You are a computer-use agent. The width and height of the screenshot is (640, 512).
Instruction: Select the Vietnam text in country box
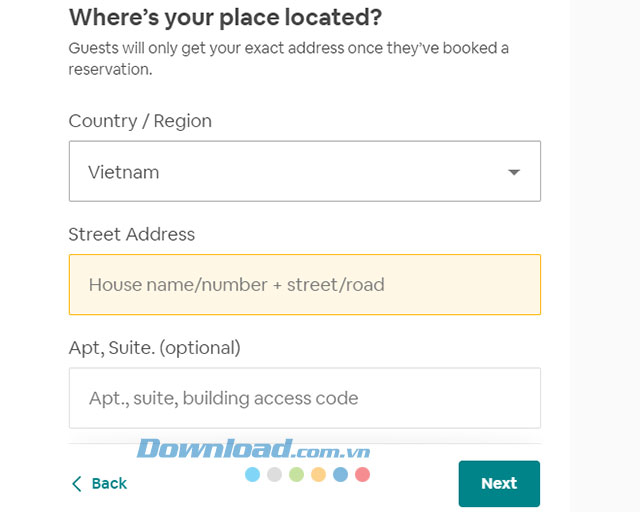(124, 172)
